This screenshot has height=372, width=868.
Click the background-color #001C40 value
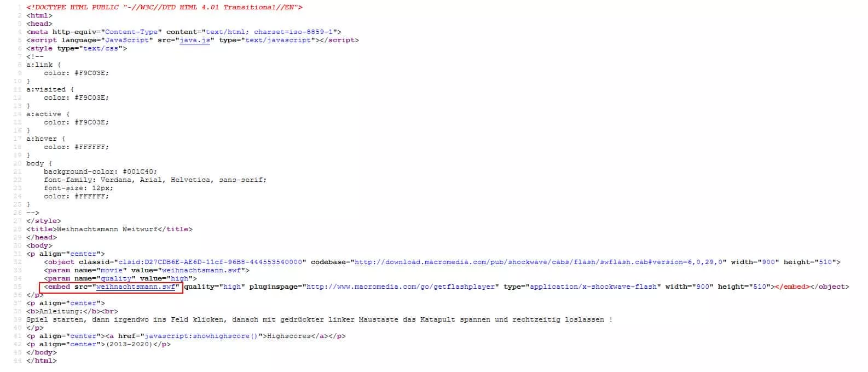[140, 171]
